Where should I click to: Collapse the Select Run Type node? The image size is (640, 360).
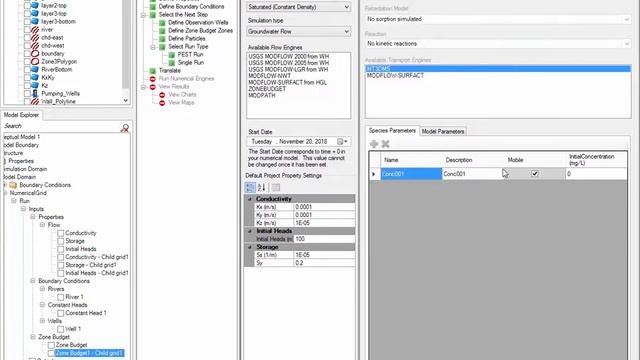[x=153, y=47]
